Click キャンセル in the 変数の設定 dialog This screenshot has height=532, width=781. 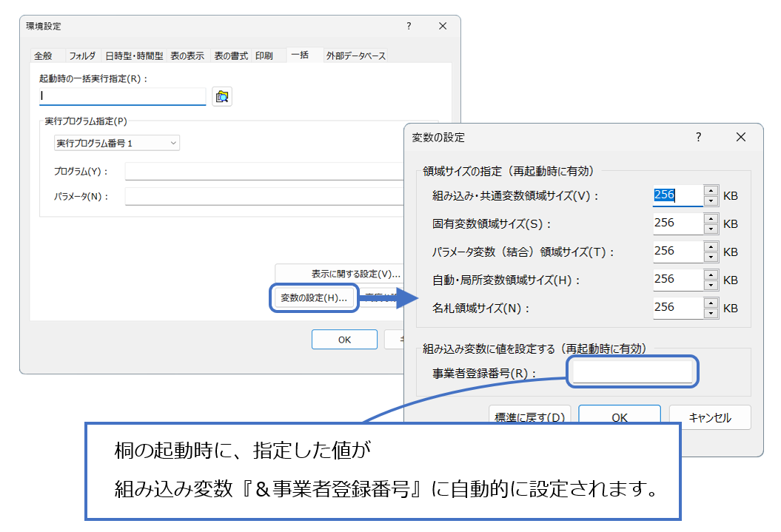(x=709, y=417)
